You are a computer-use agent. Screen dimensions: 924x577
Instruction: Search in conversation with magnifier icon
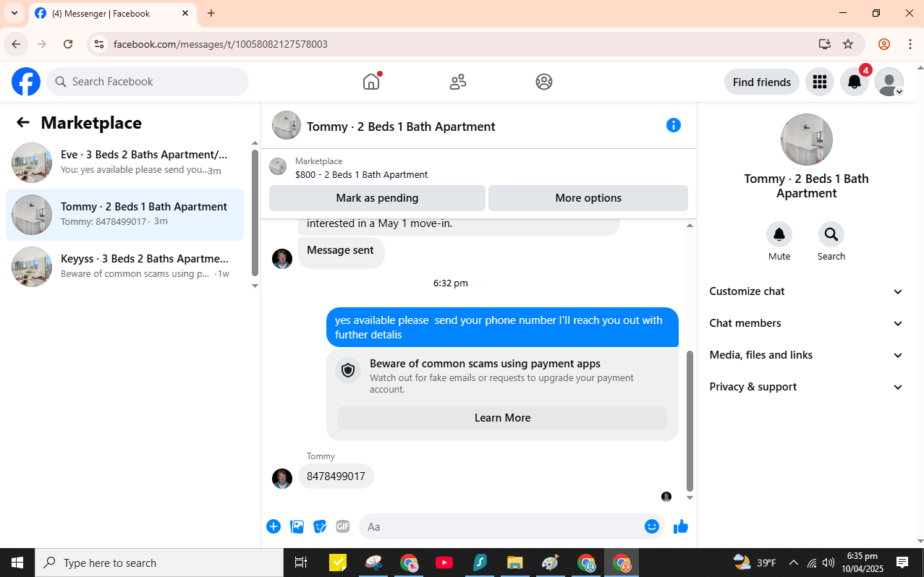(x=831, y=234)
